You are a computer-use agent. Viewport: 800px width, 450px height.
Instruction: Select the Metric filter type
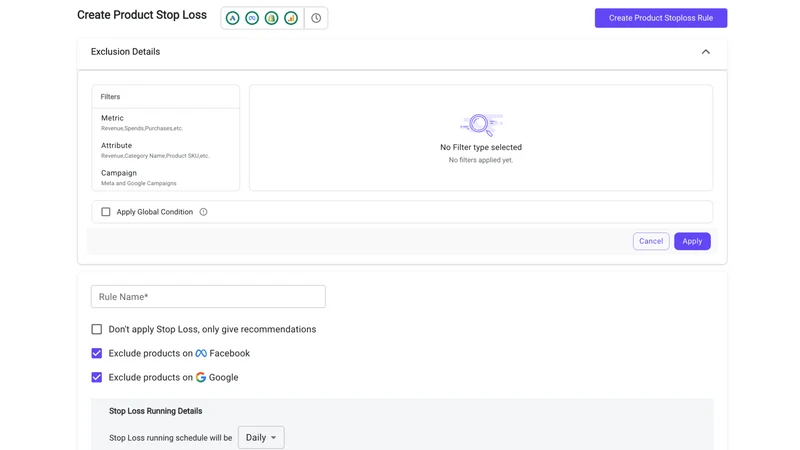click(x=165, y=122)
